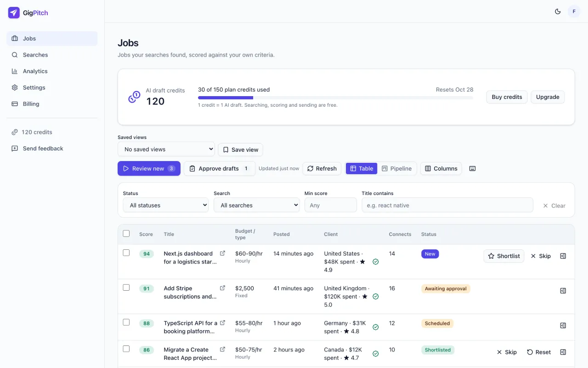588x368 pixels.
Task: Switch to Pipeline view
Action: 397,168
